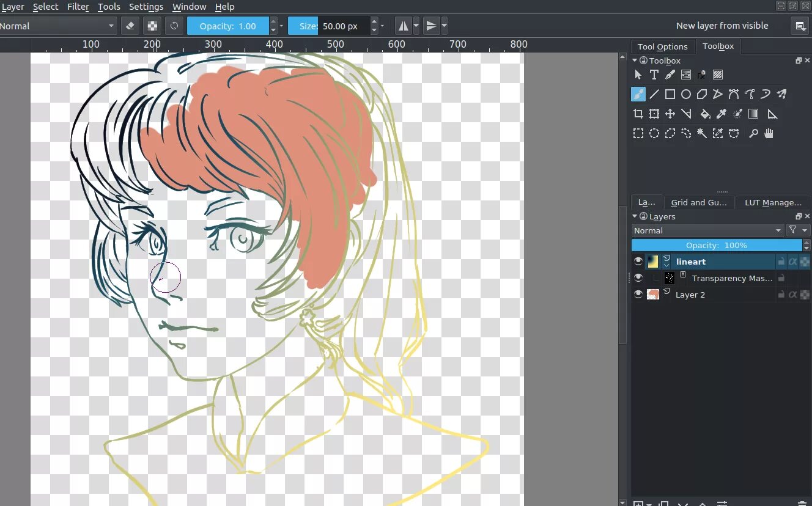Activate the Text tool in the Toolbox
This screenshot has height=506, width=812.
(654, 75)
